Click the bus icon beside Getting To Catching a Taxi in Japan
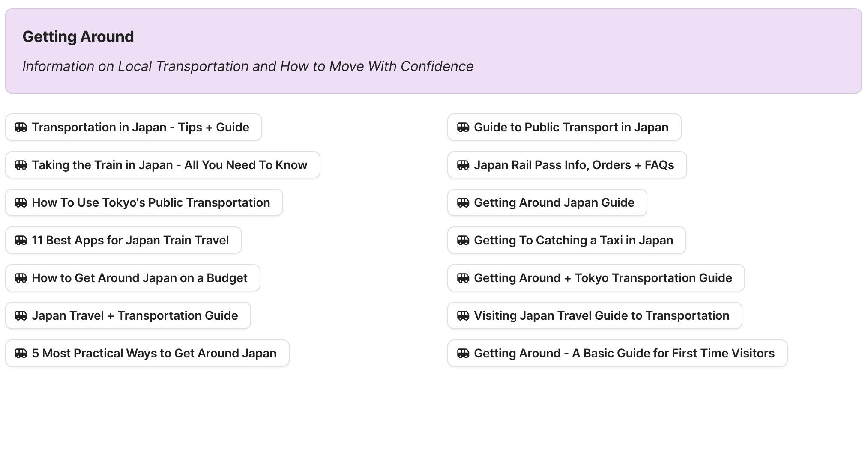This screenshot has width=868, height=458. tap(463, 240)
